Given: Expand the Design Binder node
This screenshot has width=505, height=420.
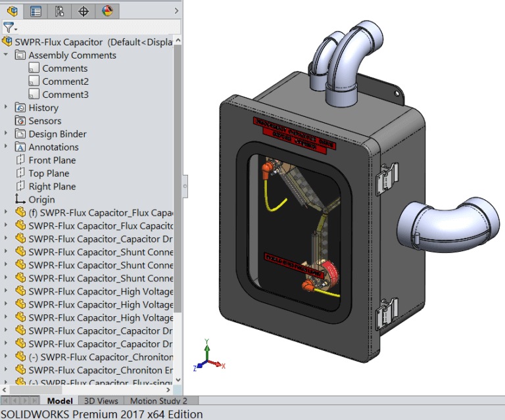Looking at the screenshot, I should (x=6, y=134).
